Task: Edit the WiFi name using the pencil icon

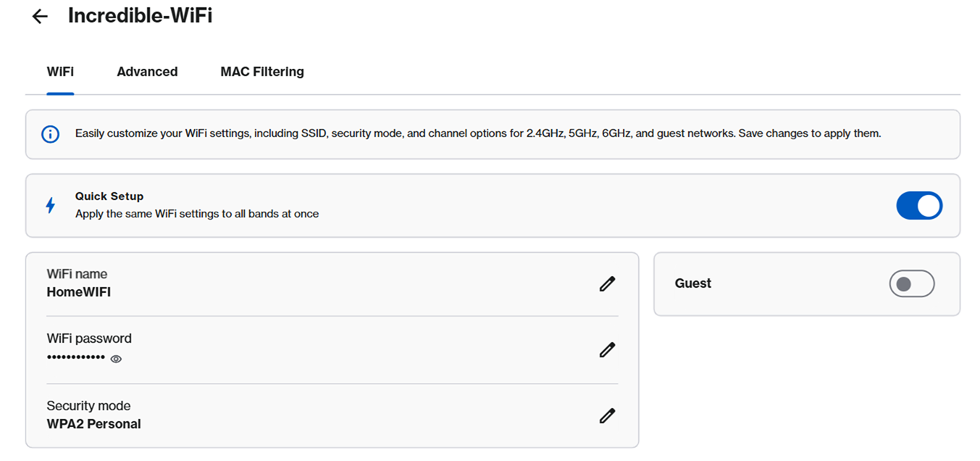Action: tap(607, 283)
